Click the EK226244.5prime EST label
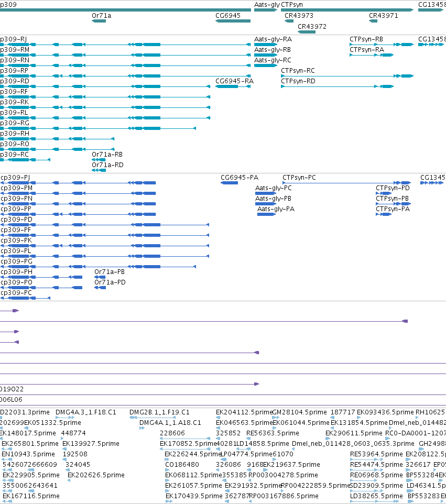446x504 pixels. [193, 454]
